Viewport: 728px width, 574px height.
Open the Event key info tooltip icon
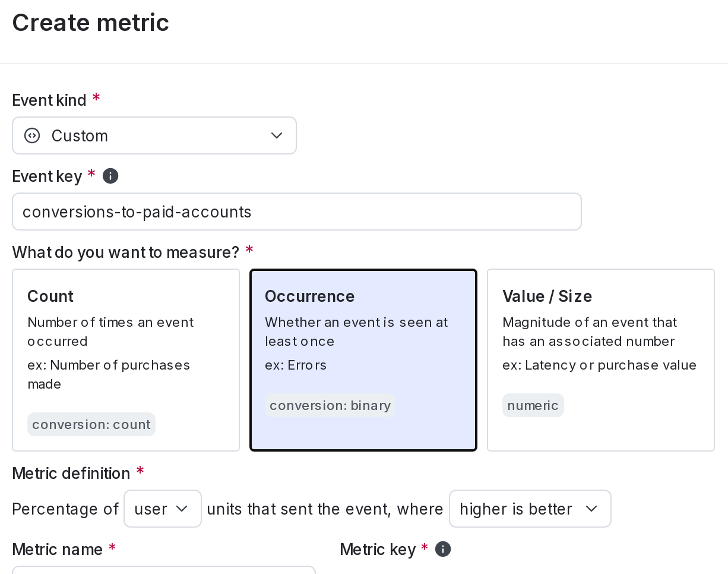point(110,175)
